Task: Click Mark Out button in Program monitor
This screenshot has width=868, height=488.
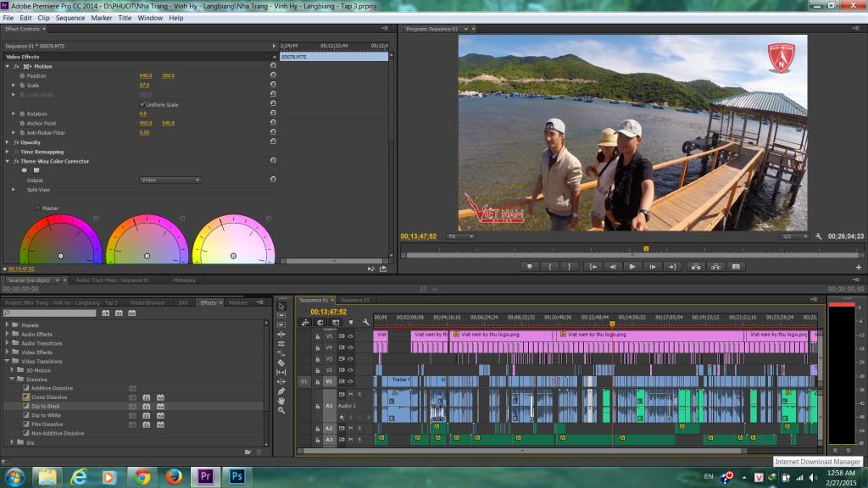Action: pos(569,267)
